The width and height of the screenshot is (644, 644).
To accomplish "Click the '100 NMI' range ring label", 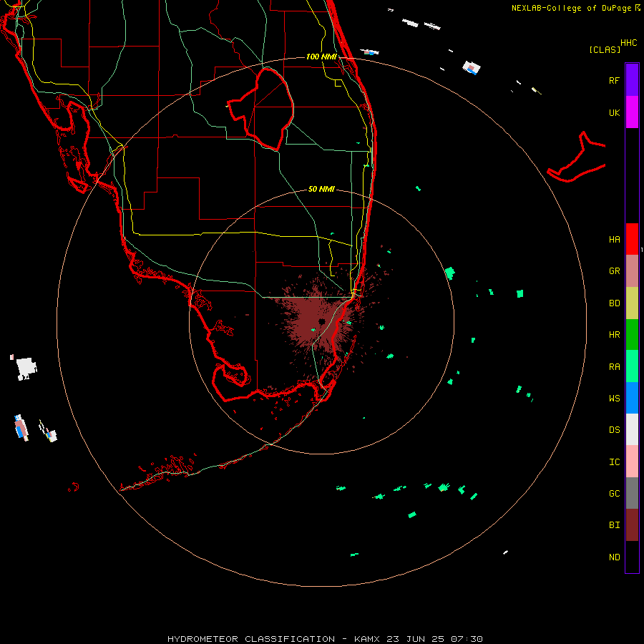I will point(321,57).
